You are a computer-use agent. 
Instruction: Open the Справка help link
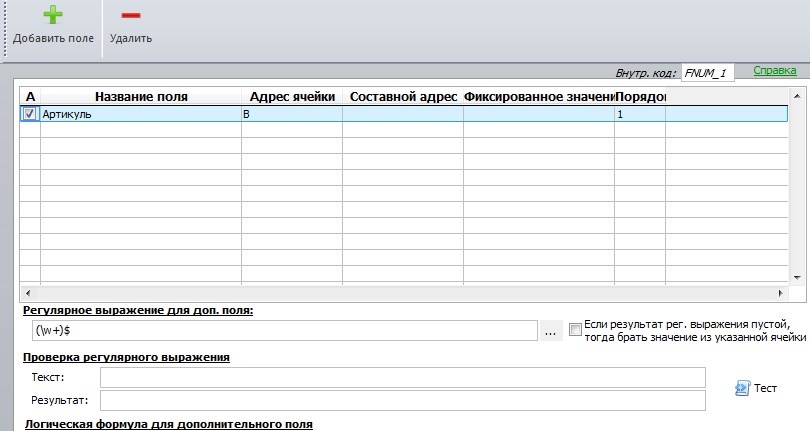point(774,70)
